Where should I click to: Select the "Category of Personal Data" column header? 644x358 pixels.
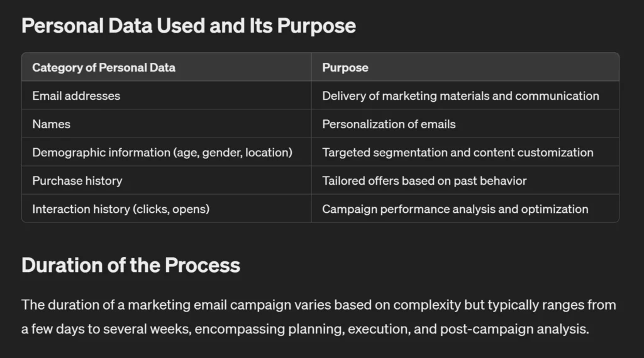(x=104, y=67)
